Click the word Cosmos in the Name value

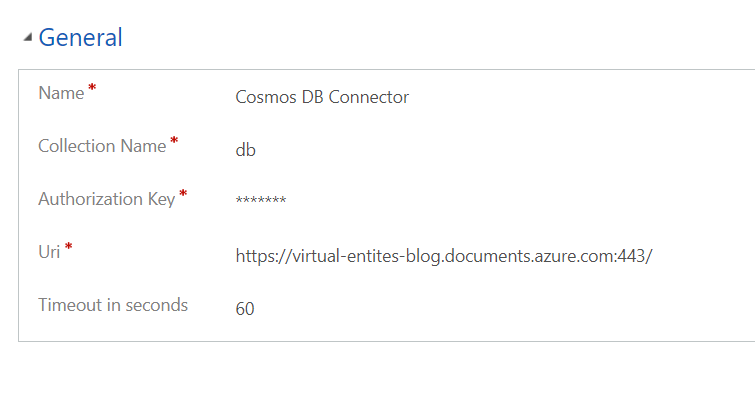tap(266, 97)
